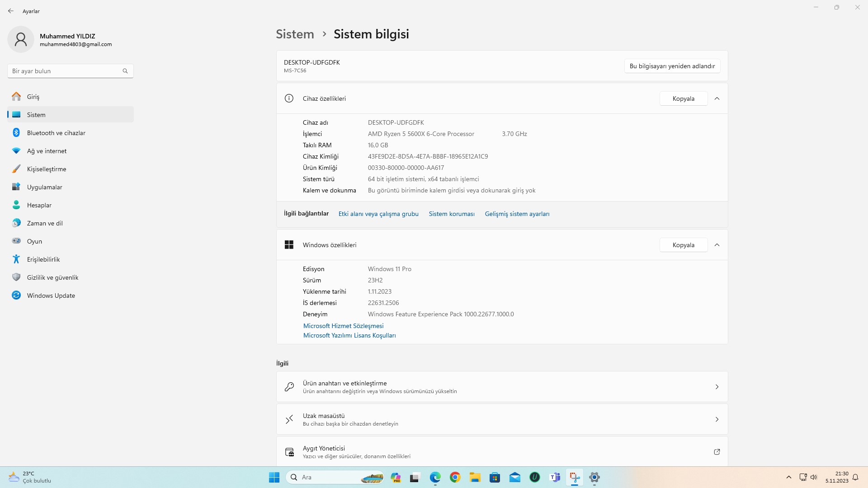Open Windows Update page
The height and width of the screenshot is (488, 868).
tap(51, 296)
